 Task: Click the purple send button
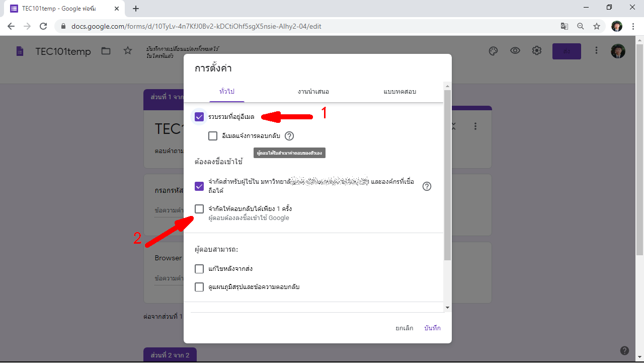(567, 51)
